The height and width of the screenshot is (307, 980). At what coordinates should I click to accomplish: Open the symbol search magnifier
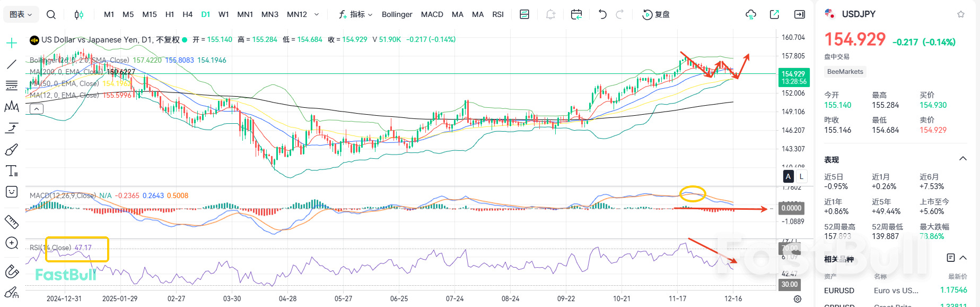coord(51,14)
